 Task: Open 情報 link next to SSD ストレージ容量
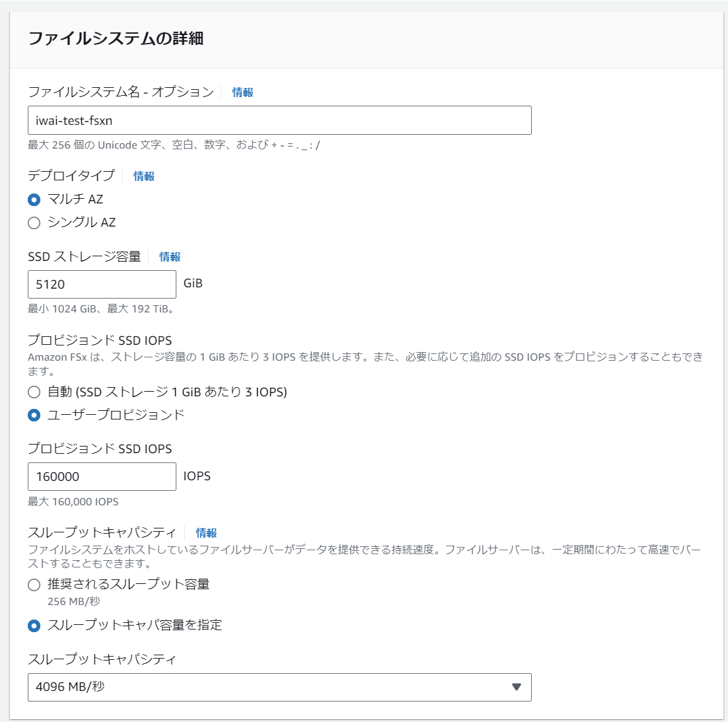tap(170, 257)
